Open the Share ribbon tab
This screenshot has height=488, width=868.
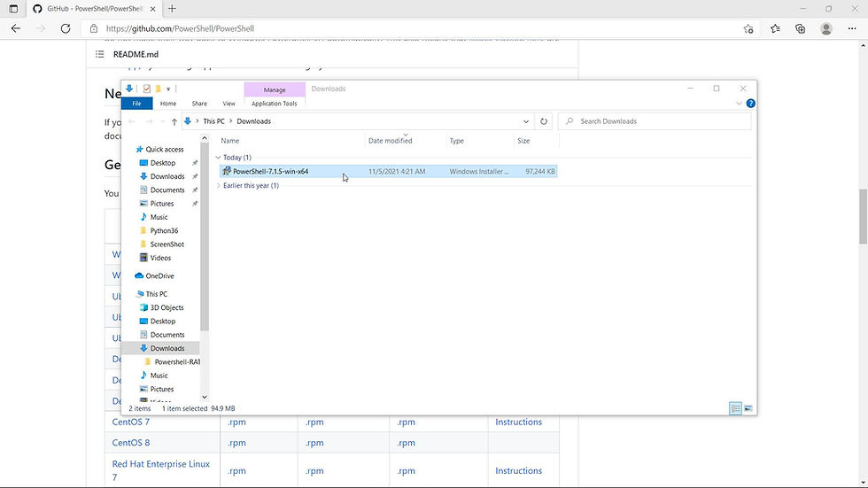pyautogui.click(x=199, y=104)
